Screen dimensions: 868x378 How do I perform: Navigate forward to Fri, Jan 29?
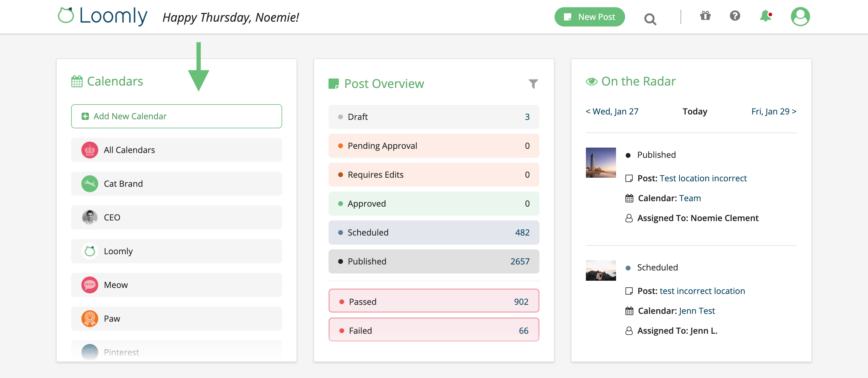773,111
